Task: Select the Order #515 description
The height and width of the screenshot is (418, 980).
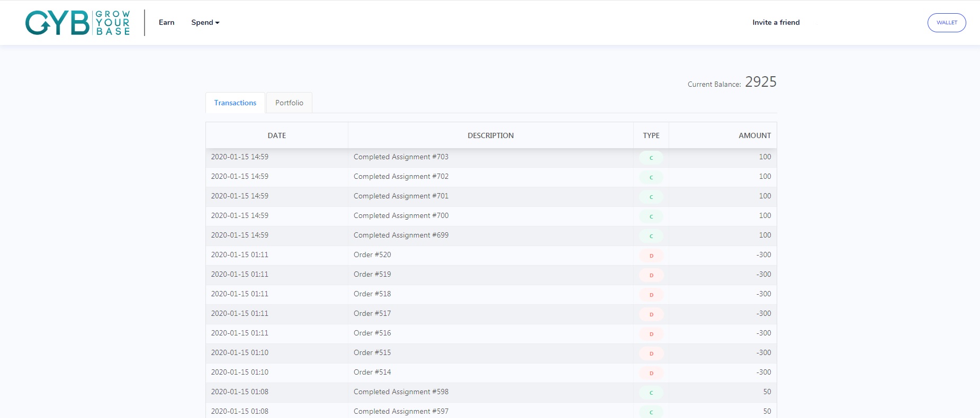Action: [372, 352]
